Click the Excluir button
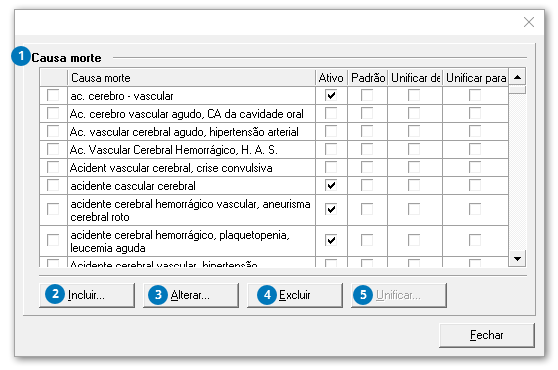The image size is (558, 370). coord(295,295)
